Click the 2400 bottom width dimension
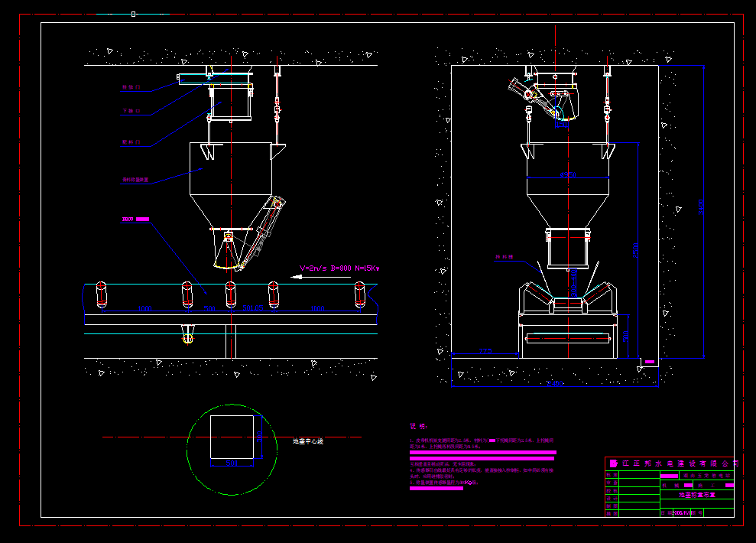756x543 pixels. 555,383
